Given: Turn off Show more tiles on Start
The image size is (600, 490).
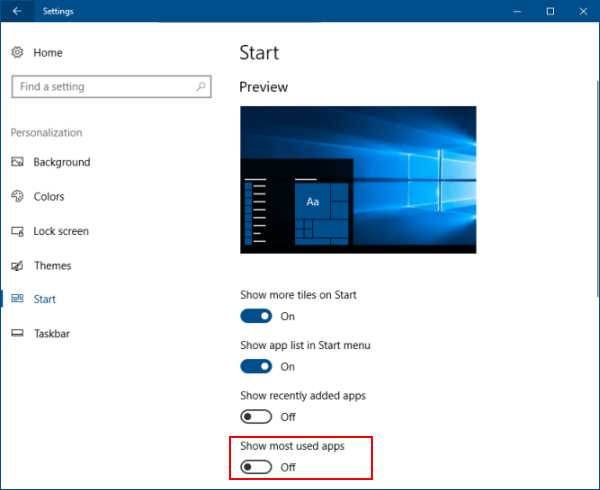Looking at the screenshot, I should click(256, 316).
